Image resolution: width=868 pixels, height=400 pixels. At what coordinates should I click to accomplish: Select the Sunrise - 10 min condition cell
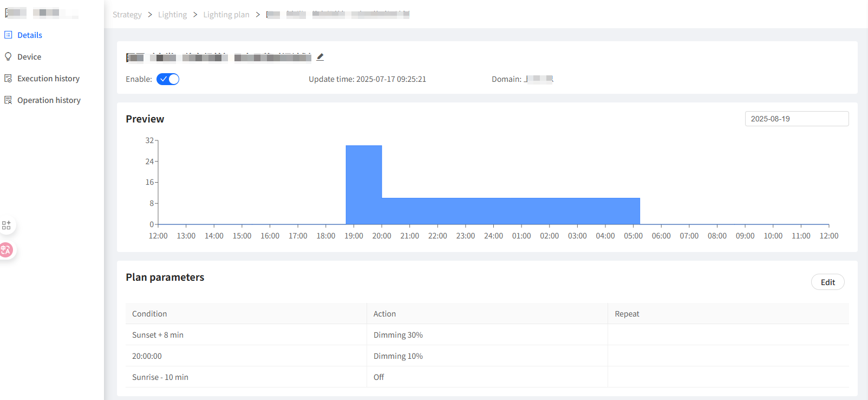click(x=246, y=377)
